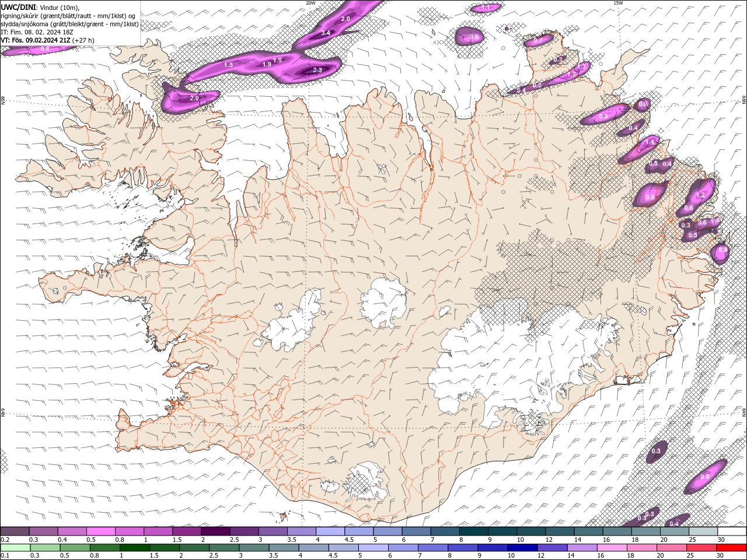Click the valid time 'VT: Fös. 09.02.2024 21Z'

coord(36,40)
